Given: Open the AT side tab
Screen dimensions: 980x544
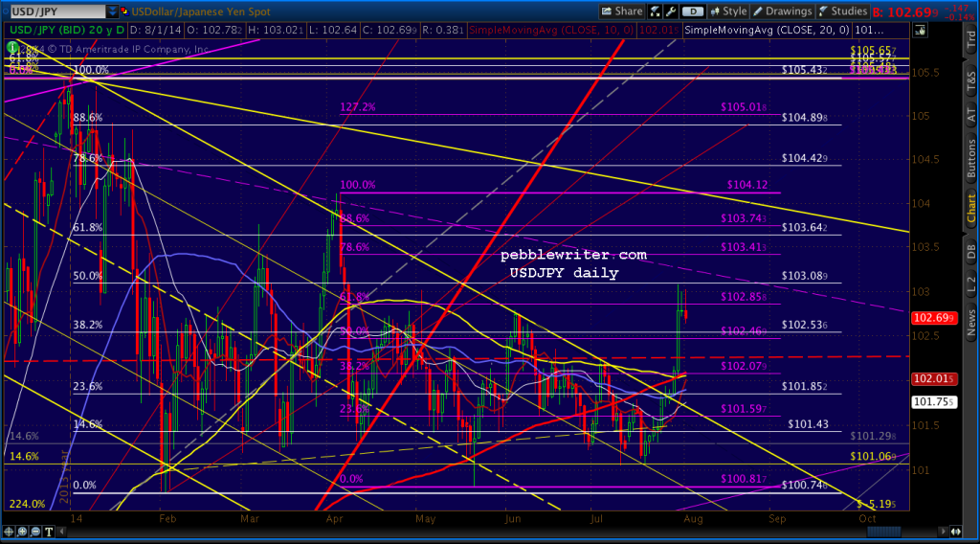Looking at the screenshot, I should (970, 115).
